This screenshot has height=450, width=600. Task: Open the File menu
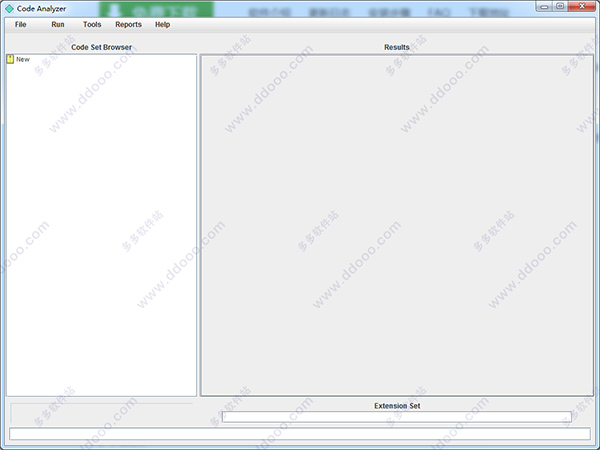20,24
